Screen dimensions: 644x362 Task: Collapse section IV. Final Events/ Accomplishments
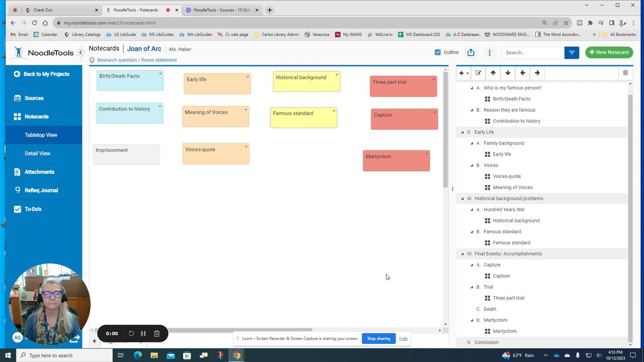click(x=462, y=254)
